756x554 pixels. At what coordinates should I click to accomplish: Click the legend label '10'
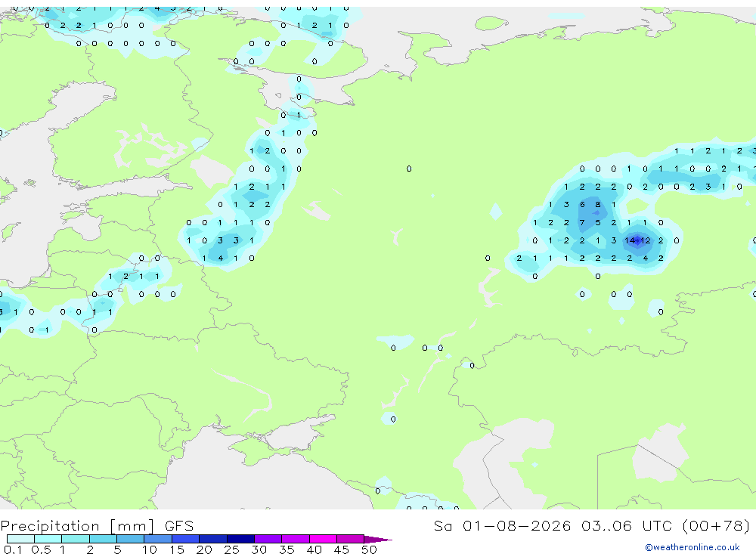(150, 549)
